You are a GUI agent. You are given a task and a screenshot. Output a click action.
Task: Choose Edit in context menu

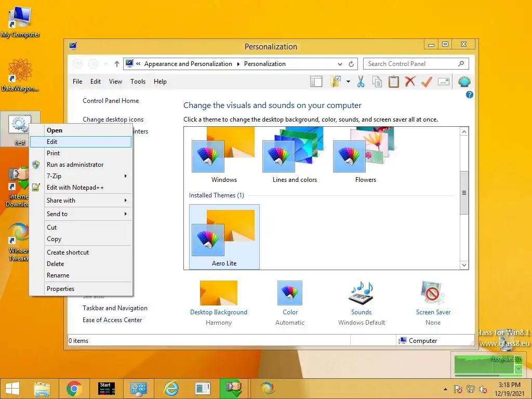[x=81, y=142]
